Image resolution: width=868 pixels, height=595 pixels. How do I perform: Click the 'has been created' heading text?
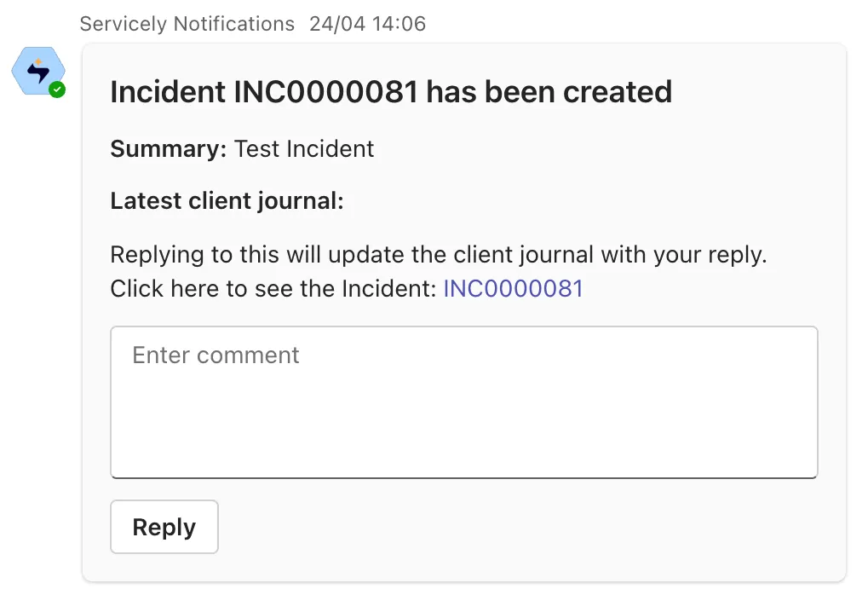pyautogui.click(x=549, y=91)
